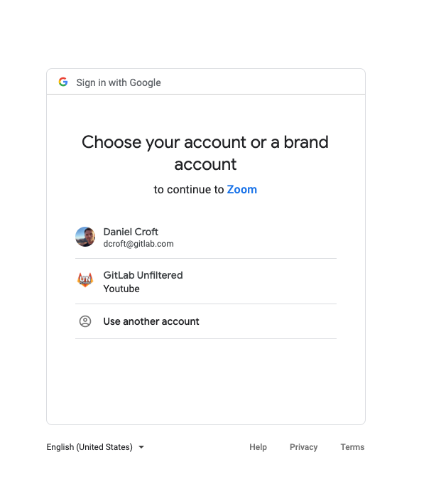Viewport: 441px width, 504px height.
Task: Click the generic person icon
Action: (x=85, y=321)
